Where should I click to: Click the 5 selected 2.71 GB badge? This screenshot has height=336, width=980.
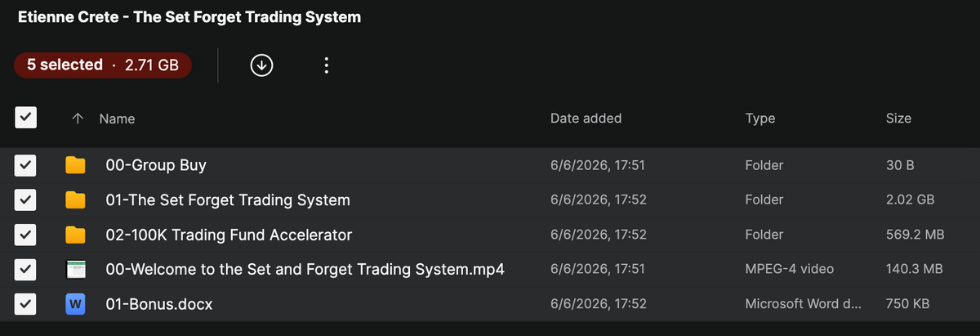(x=103, y=65)
